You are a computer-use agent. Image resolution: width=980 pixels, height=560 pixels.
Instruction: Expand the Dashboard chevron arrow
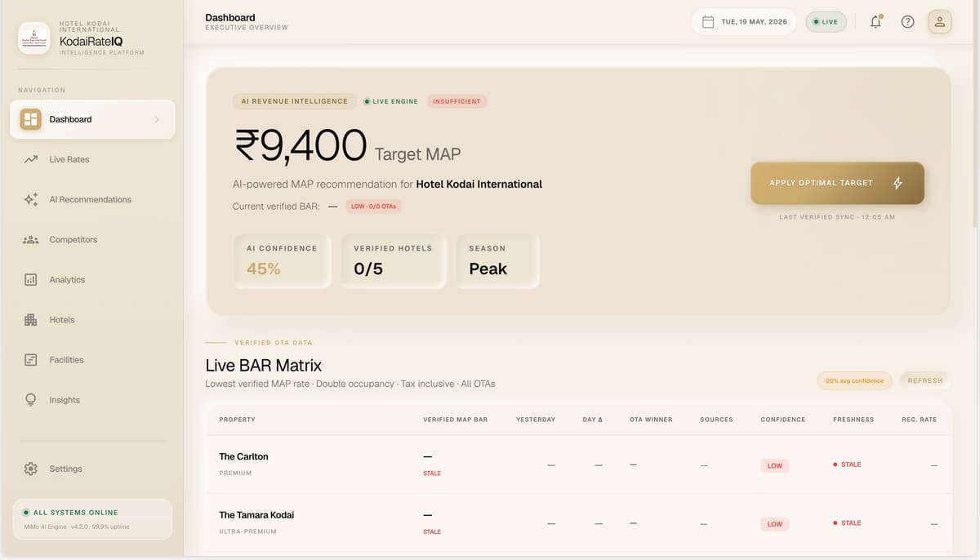[157, 119]
